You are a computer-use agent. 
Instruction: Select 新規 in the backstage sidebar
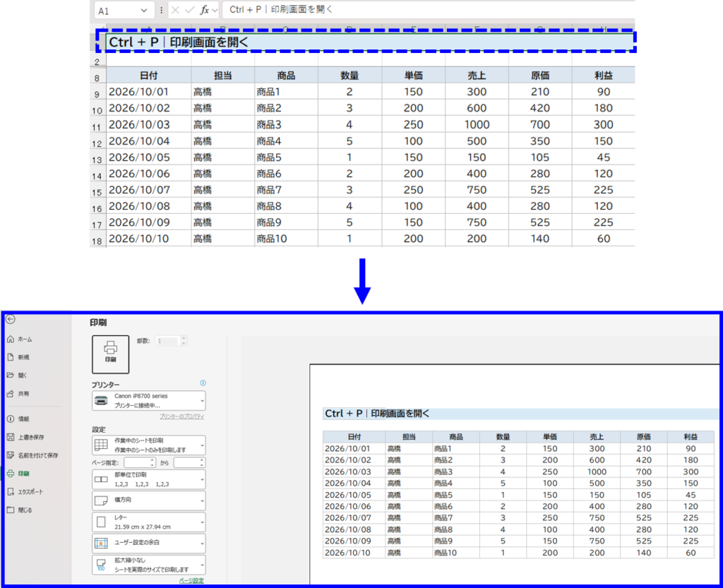[x=18, y=357]
